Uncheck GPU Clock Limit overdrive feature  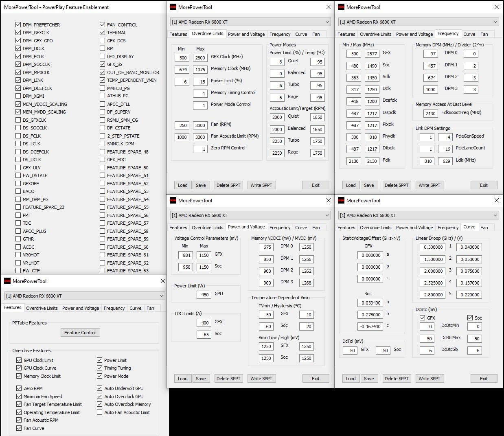click(19, 360)
